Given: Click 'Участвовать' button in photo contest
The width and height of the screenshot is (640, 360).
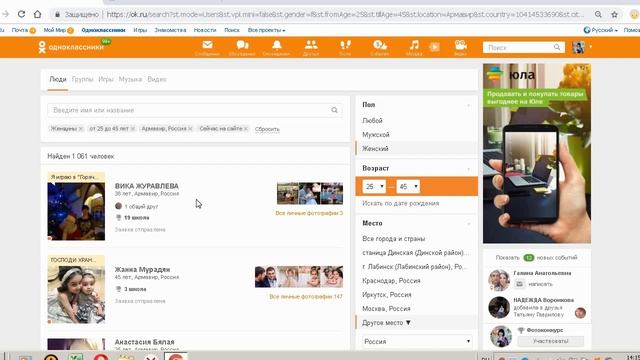Looking at the screenshot, I should [x=551, y=341].
